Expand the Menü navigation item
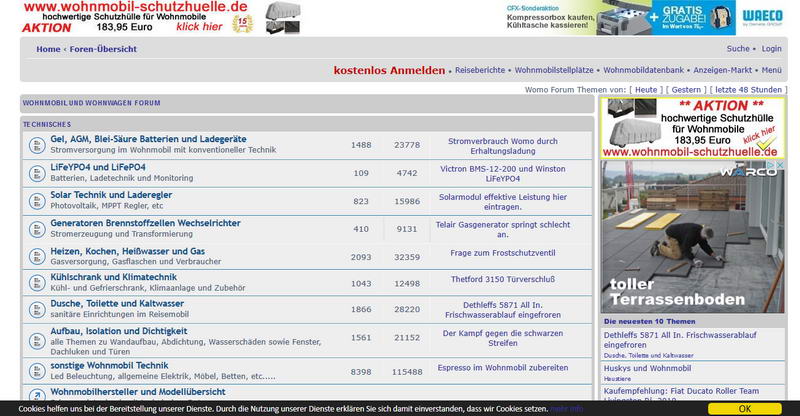Image resolution: width=800 pixels, height=416 pixels. 771,71
